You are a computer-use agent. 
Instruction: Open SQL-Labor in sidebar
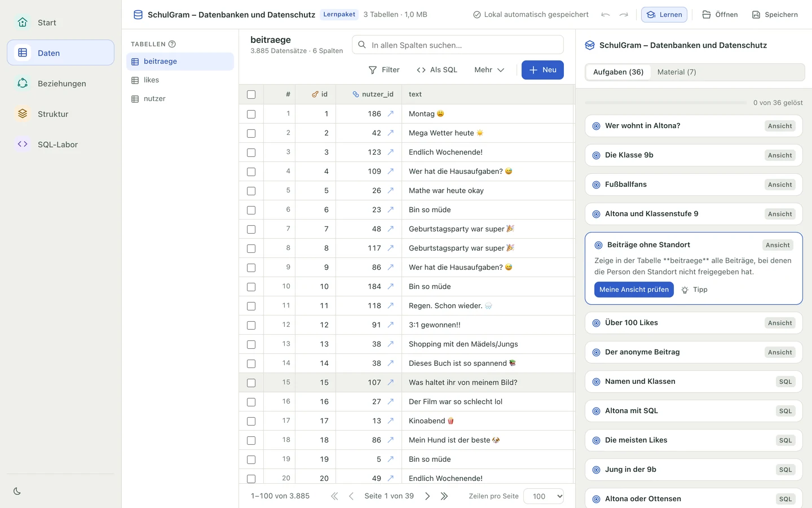point(60,144)
